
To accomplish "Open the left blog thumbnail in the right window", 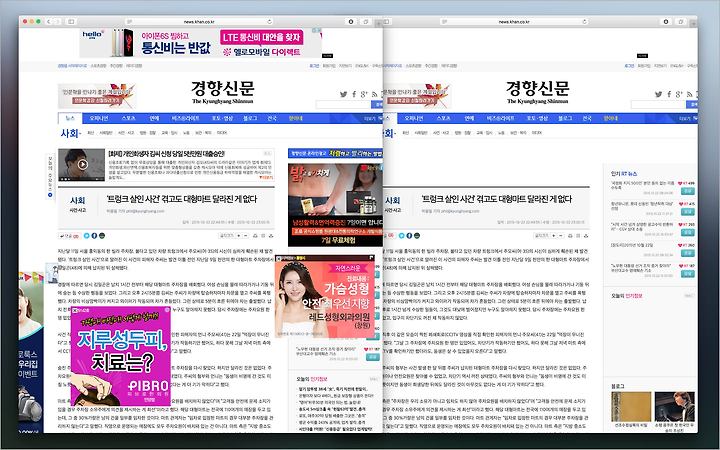I will click(x=631, y=407).
